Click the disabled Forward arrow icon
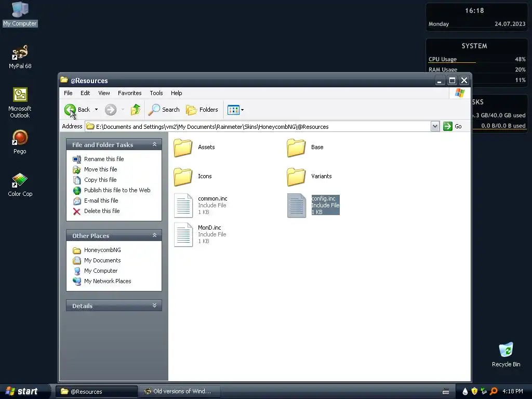Image resolution: width=532 pixels, height=399 pixels. pos(110,110)
